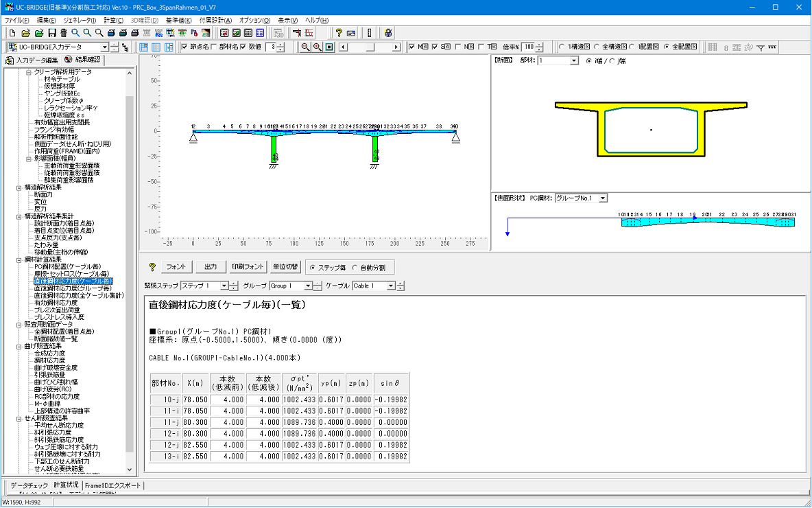Click the tree panel vertical scrollbar
This screenshot has width=812, height=508.
[130, 271]
